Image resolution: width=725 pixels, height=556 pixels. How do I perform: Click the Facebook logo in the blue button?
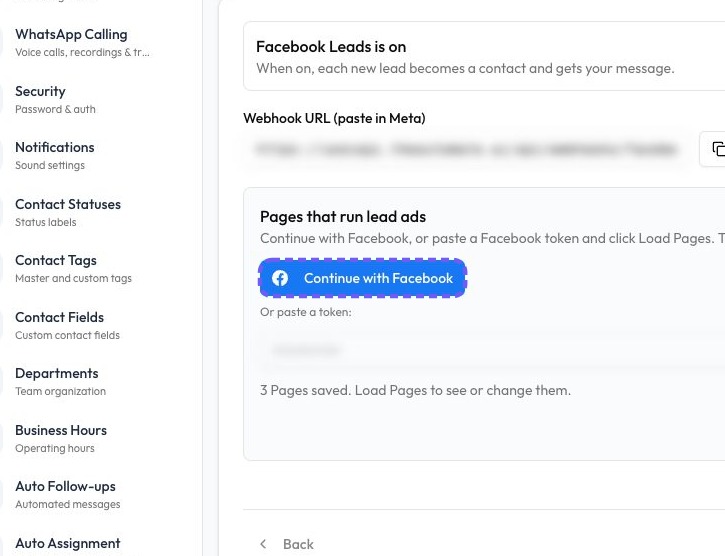(280, 278)
